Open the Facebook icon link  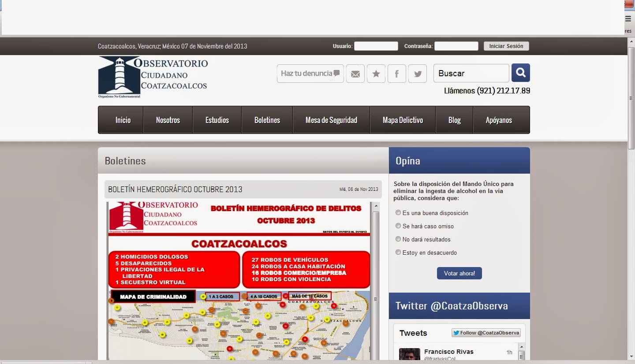tap(397, 74)
